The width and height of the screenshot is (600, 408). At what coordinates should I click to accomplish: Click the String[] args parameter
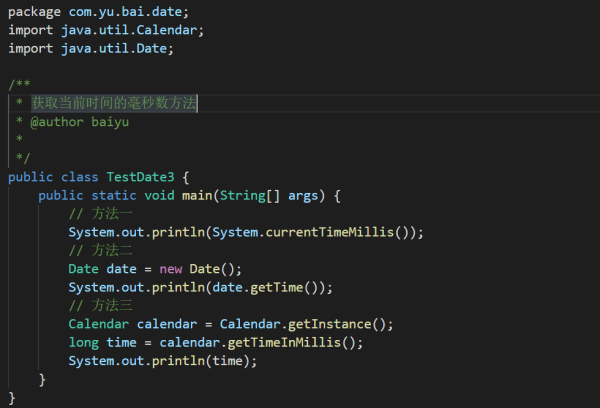(269, 196)
